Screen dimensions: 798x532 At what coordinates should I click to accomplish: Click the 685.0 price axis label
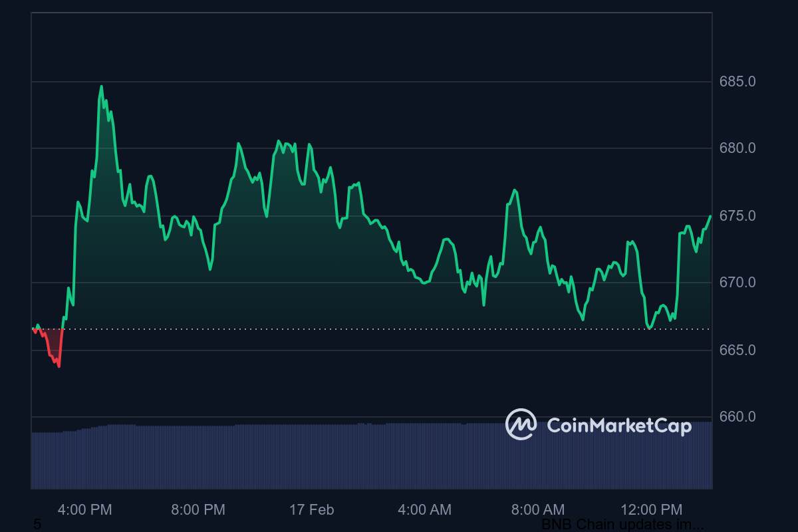pyautogui.click(x=737, y=82)
